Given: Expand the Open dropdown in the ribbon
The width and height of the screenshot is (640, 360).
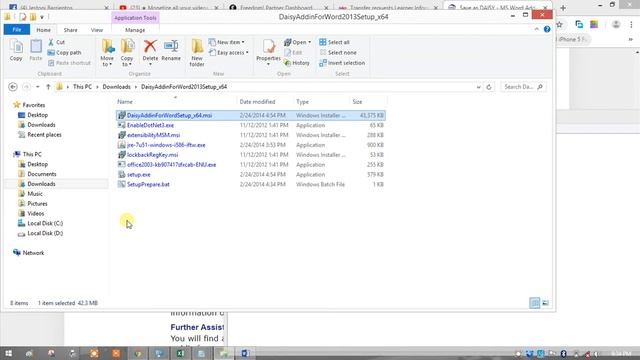Looking at the screenshot, I should pyautogui.click(x=298, y=42).
